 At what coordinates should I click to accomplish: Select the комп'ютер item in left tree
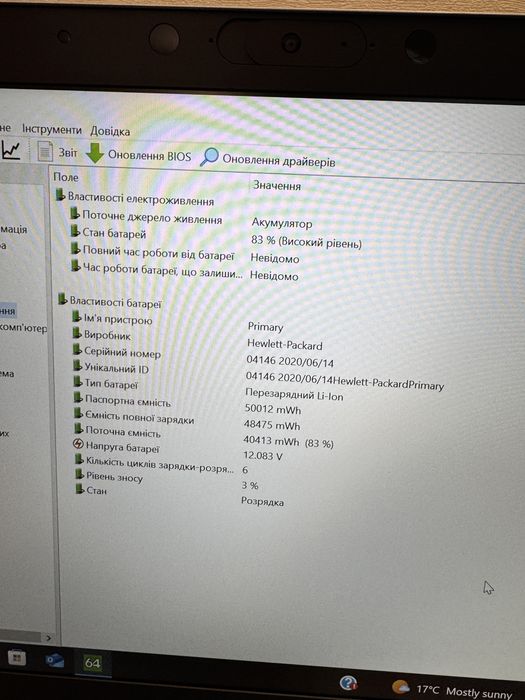point(23,328)
